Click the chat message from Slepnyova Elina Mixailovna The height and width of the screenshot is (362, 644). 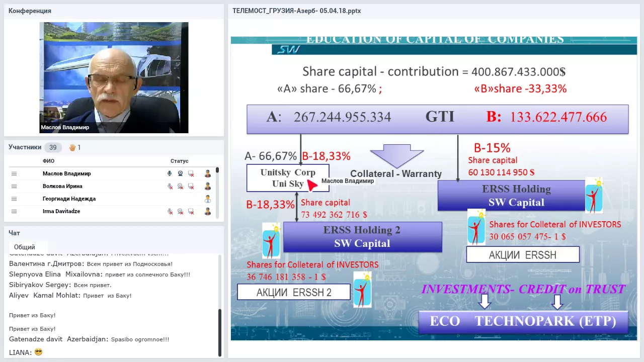click(x=100, y=275)
